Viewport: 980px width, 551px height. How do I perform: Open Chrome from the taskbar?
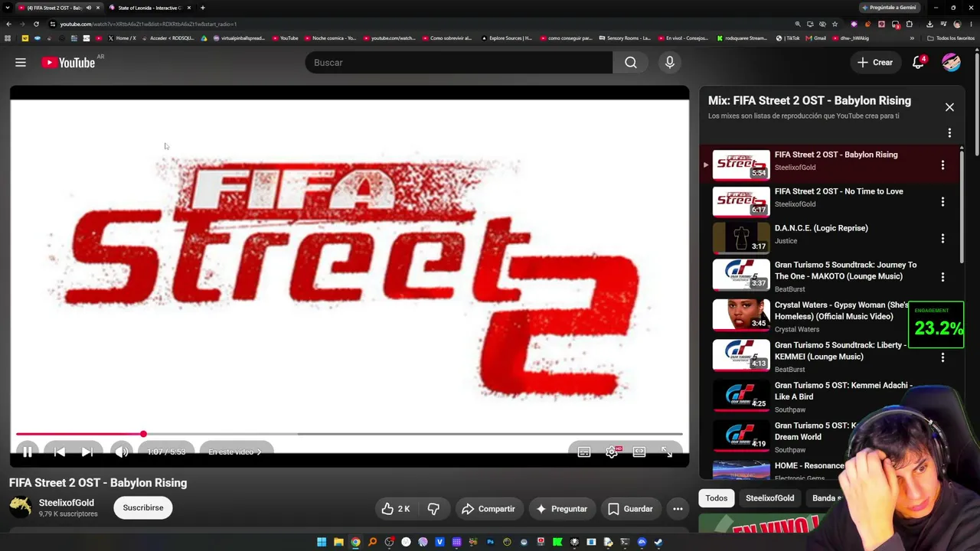pos(355,543)
